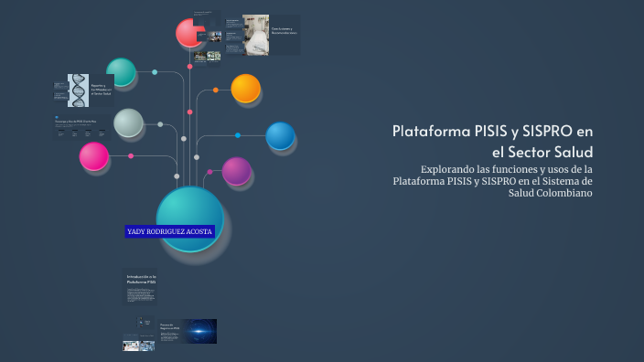Viewport: 644px width, 362px height.
Task: Open the pale gray topic circle
Action: (x=128, y=122)
